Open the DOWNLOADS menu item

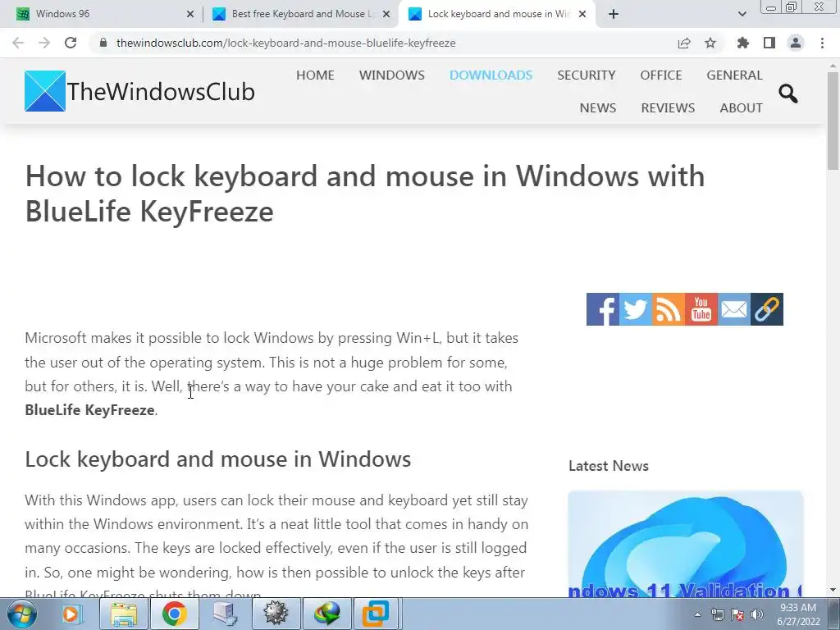pos(491,75)
